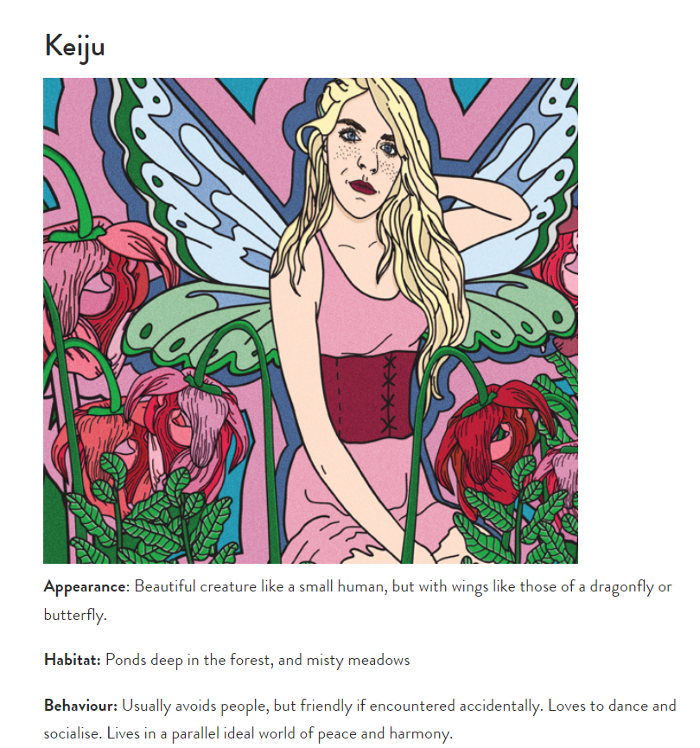Click the Keiju page heading
The image size is (700, 748).
point(74,46)
